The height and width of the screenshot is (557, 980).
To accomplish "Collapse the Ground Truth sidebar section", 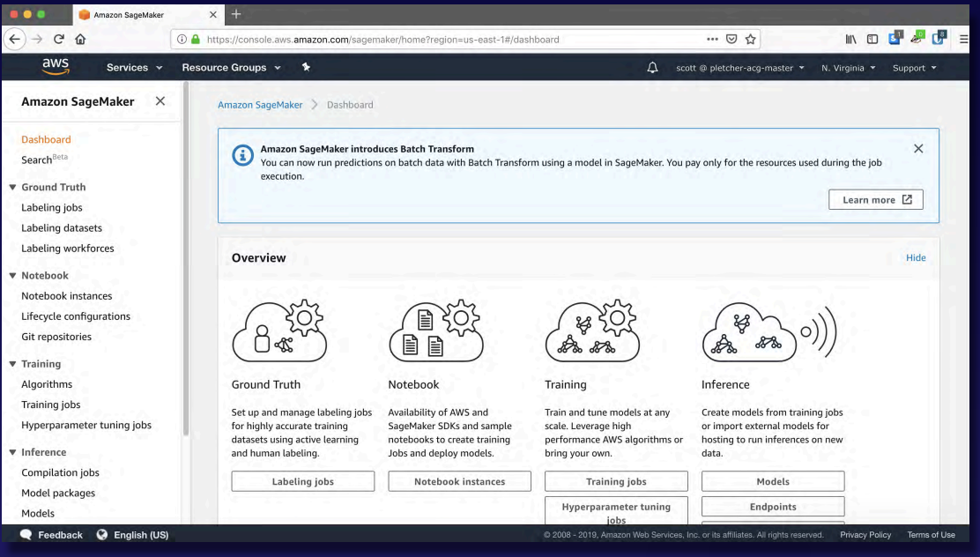I will tap(12, 187).
